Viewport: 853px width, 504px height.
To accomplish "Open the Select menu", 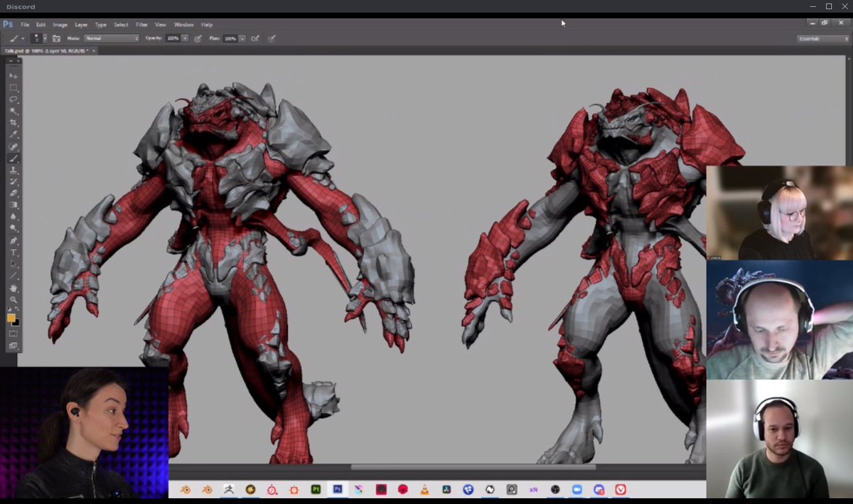I will pos(122,25).
